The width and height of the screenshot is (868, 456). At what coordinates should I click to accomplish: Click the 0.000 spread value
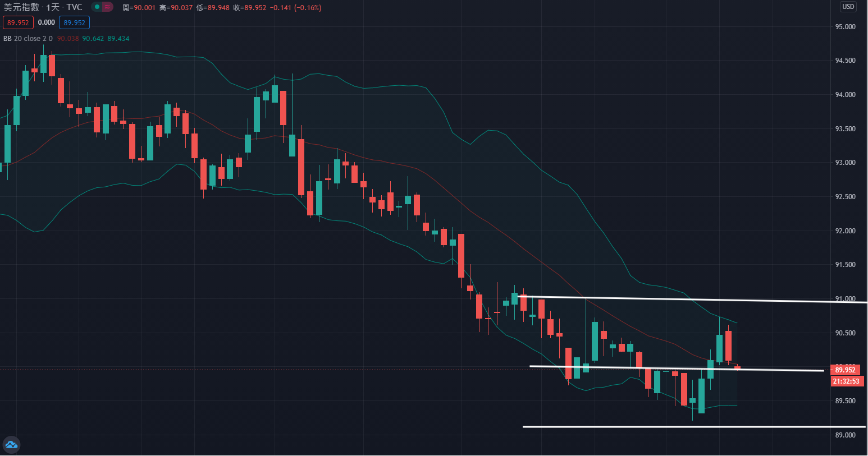(x=47, y=22)
